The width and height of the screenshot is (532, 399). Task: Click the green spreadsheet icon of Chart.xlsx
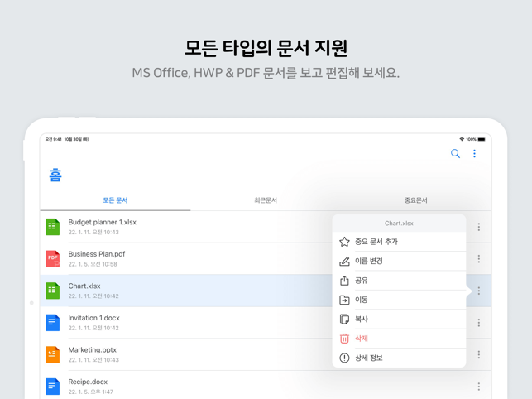click(53, 291)
